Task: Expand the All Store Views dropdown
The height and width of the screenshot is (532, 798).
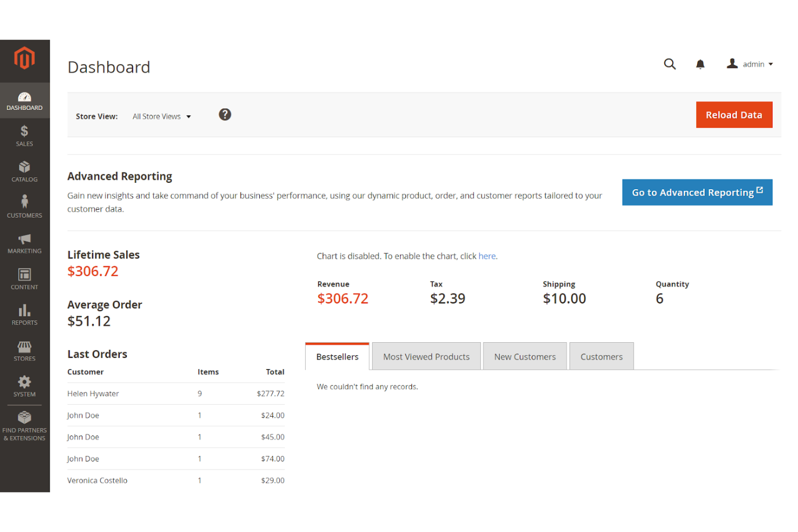Action: [161, 116]
